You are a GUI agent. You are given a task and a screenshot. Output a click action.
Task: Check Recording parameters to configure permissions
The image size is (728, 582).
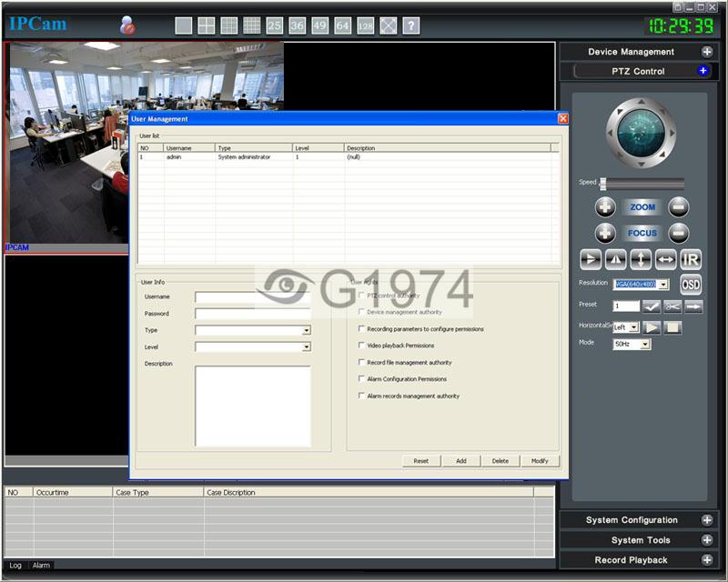361,328
